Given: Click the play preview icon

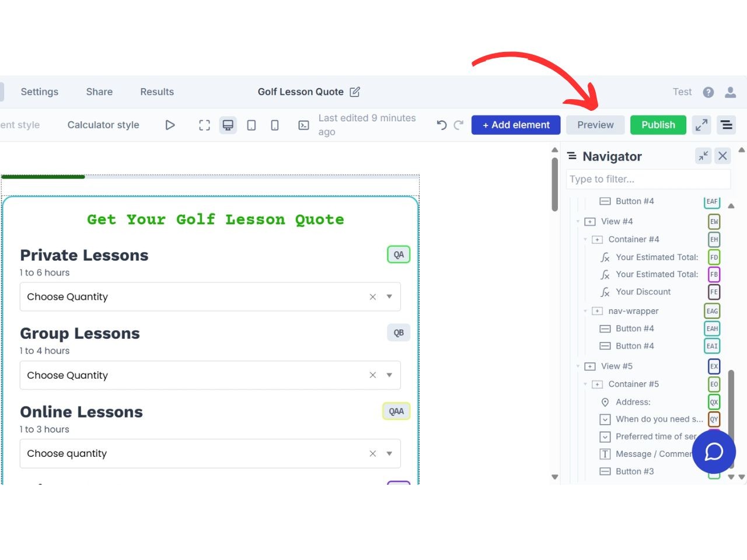Looking at the screenshot, I should pyautogui.click(x=170, y=125).
